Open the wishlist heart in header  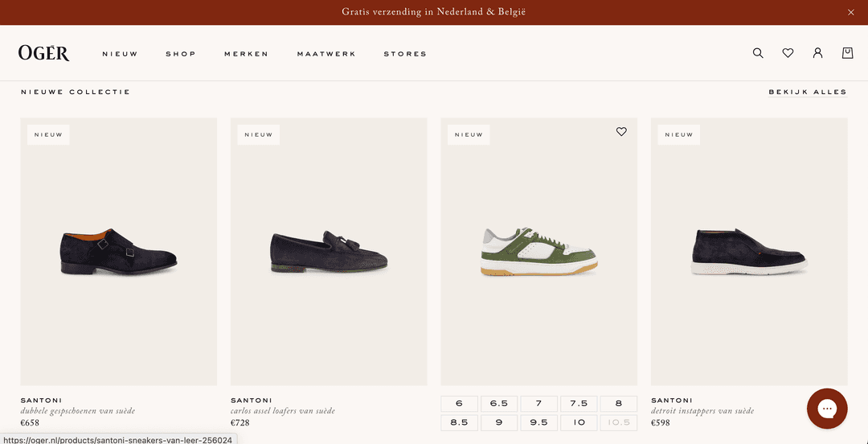click(788, 53)
